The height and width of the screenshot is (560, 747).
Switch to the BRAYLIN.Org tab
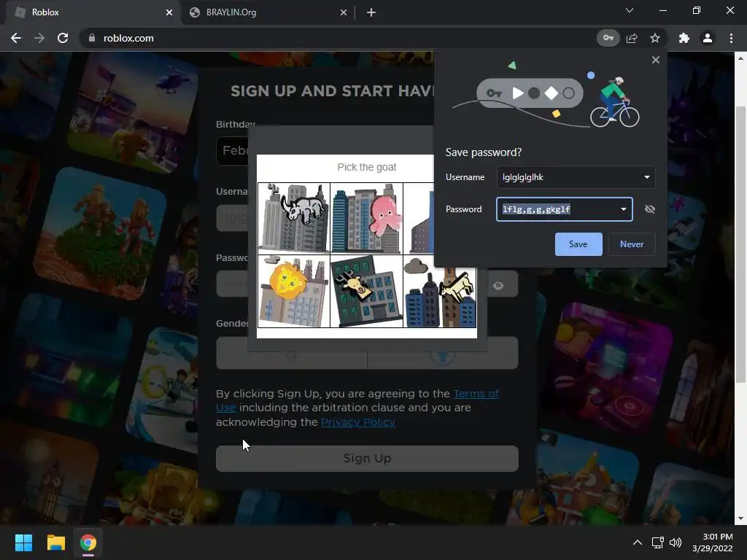pyautogui.click(x=268, y=12)
